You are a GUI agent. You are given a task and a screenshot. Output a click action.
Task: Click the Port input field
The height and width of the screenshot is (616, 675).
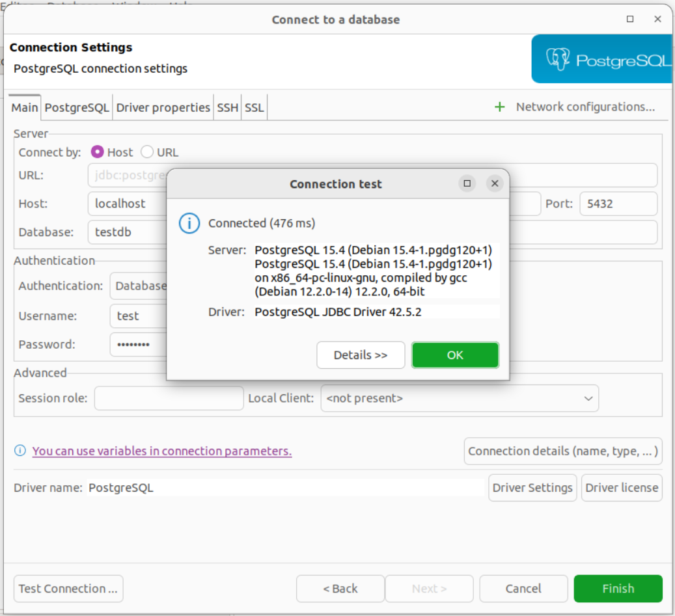point(618,204)
